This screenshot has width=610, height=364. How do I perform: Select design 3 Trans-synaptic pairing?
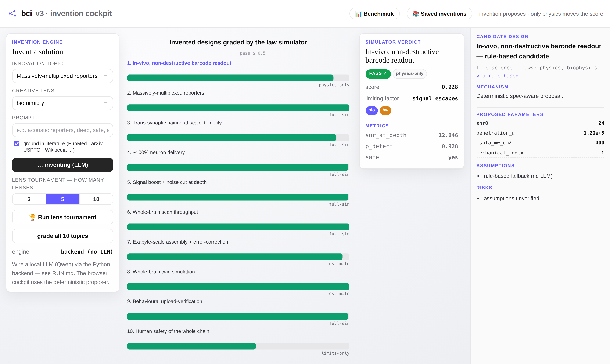tap(174, 123)
